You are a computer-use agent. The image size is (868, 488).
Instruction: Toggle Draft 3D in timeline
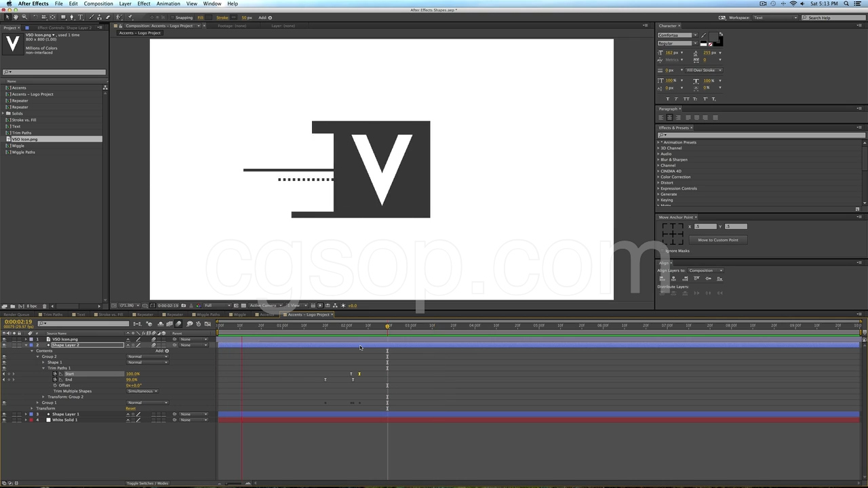[x=150, y=324]
